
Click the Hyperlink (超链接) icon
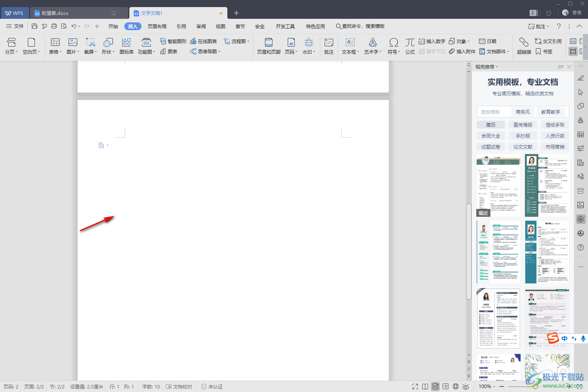coord(524,46)
